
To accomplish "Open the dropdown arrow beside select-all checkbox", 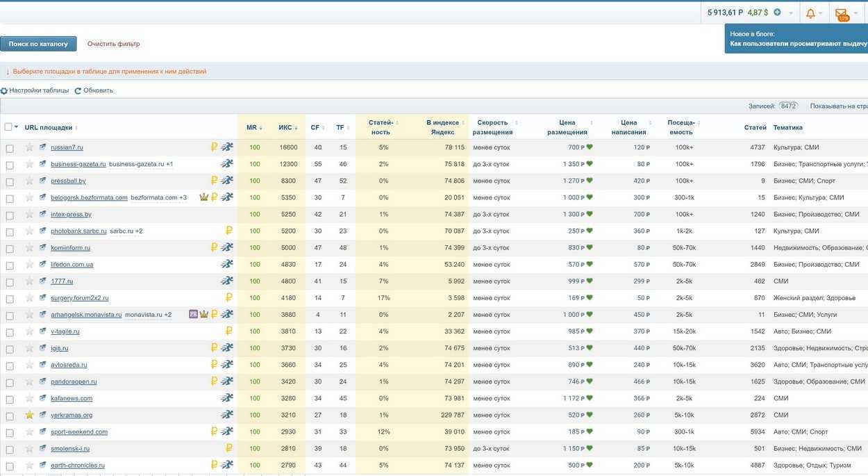I will 17,126.
